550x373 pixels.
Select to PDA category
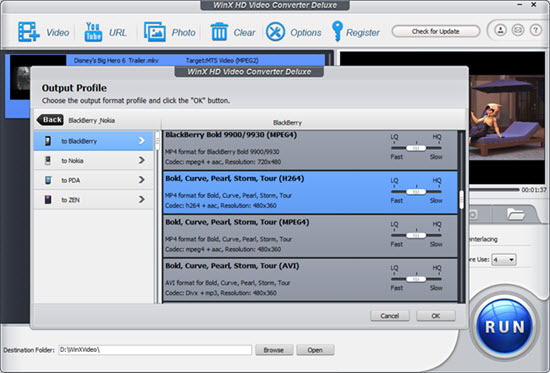tap(94, 180)
